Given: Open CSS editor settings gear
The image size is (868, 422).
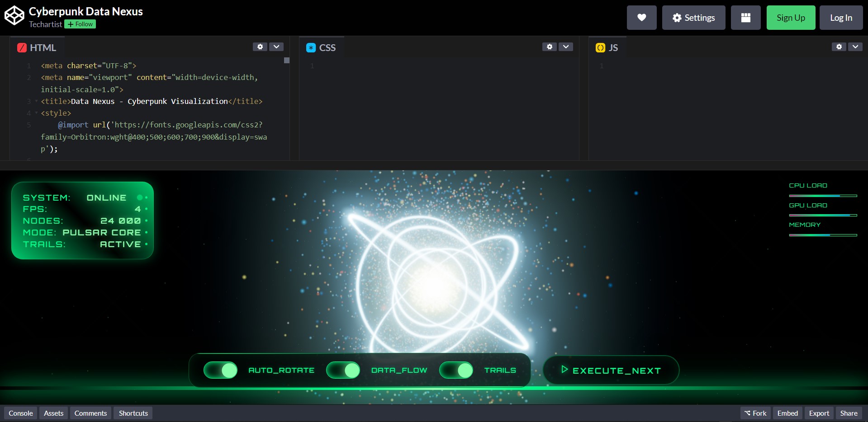Looking at the screenshot, I should click(x=550, y=47).
